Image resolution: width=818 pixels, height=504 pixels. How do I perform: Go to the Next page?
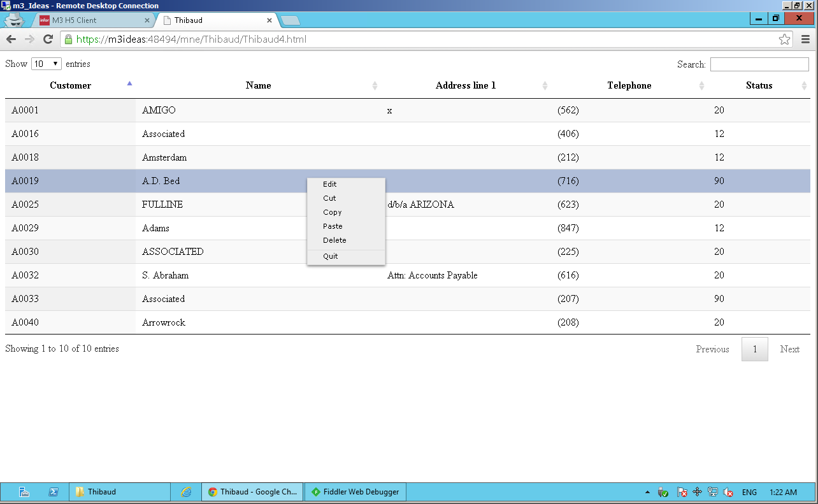[x=789, y=349]
